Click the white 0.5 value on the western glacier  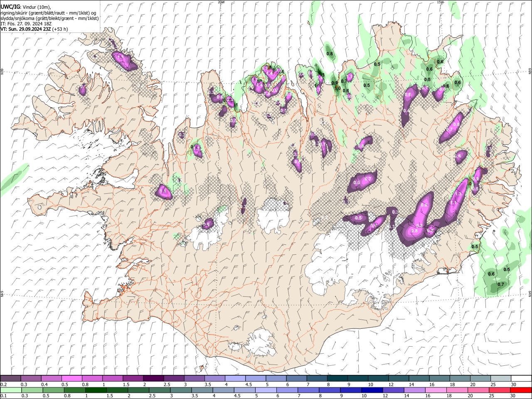tap(207, 225)
